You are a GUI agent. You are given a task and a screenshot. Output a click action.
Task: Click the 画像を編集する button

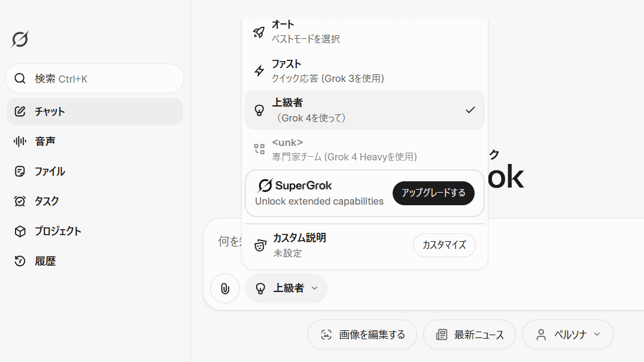pos(362,334)
